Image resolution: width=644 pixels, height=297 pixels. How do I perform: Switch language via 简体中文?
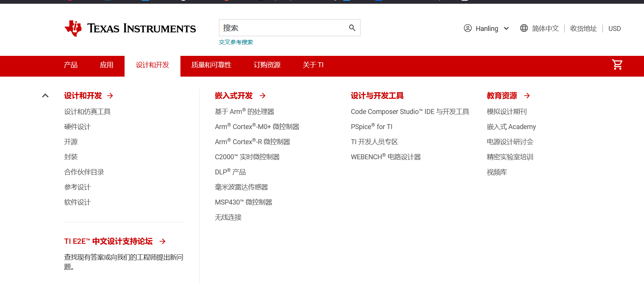pyautogui.click(x=545, y=29)
